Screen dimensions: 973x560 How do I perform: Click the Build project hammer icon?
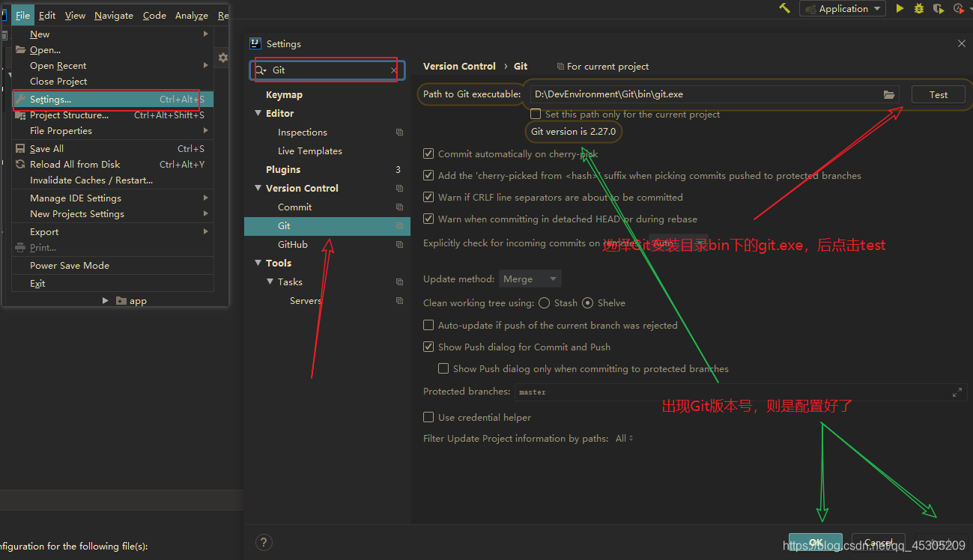point(785,8)
